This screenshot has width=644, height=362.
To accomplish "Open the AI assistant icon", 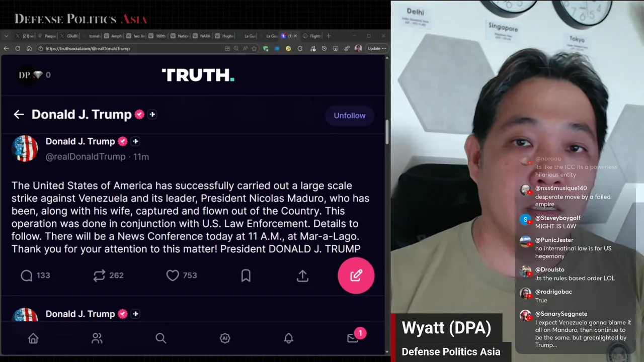I will 225,338.
